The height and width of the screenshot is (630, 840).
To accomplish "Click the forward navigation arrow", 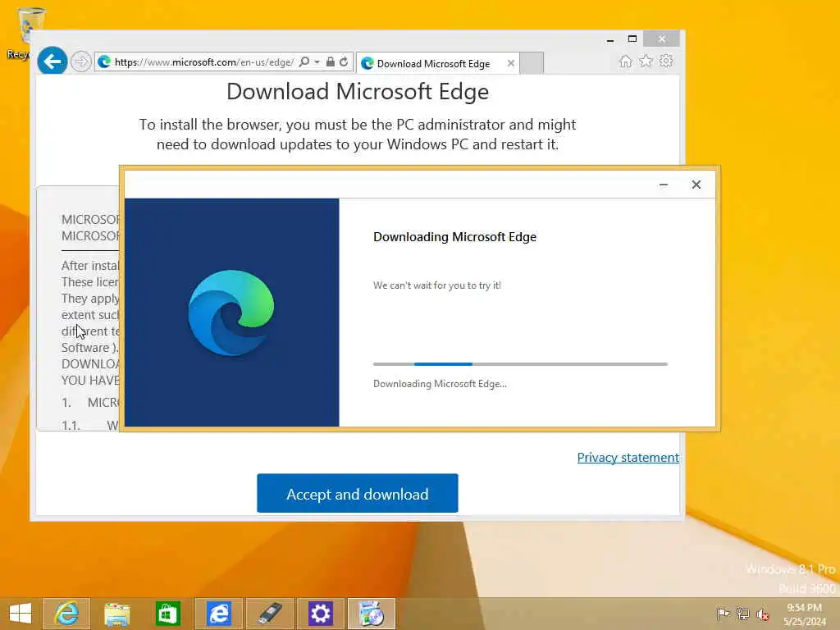I will [81, 62].
